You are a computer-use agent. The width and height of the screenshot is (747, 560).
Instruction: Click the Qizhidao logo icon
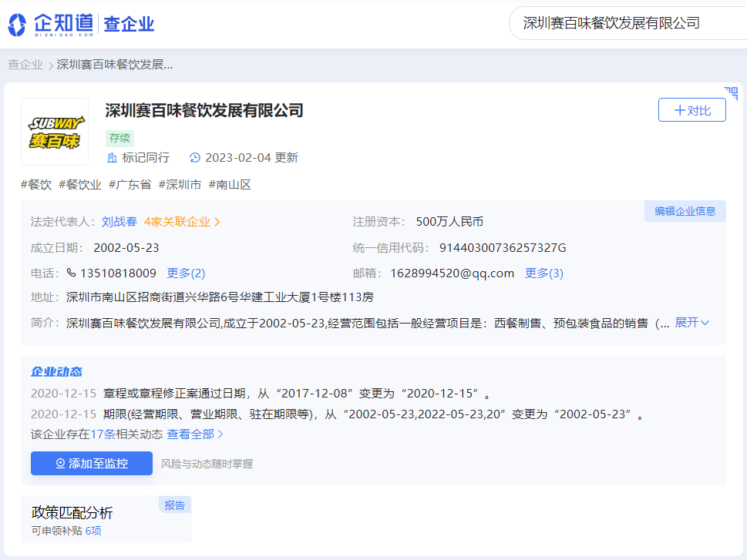[x=17, y=25]
